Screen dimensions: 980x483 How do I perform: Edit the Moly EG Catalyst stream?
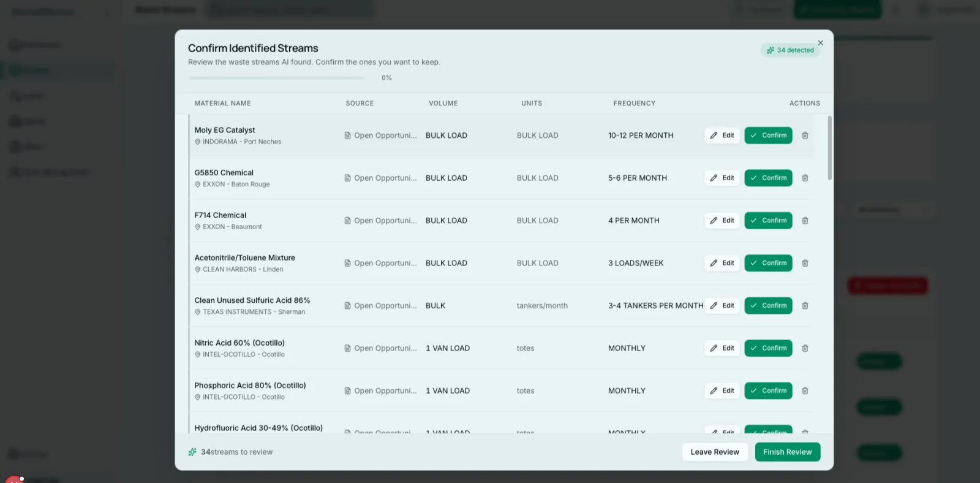click(722, 135)
